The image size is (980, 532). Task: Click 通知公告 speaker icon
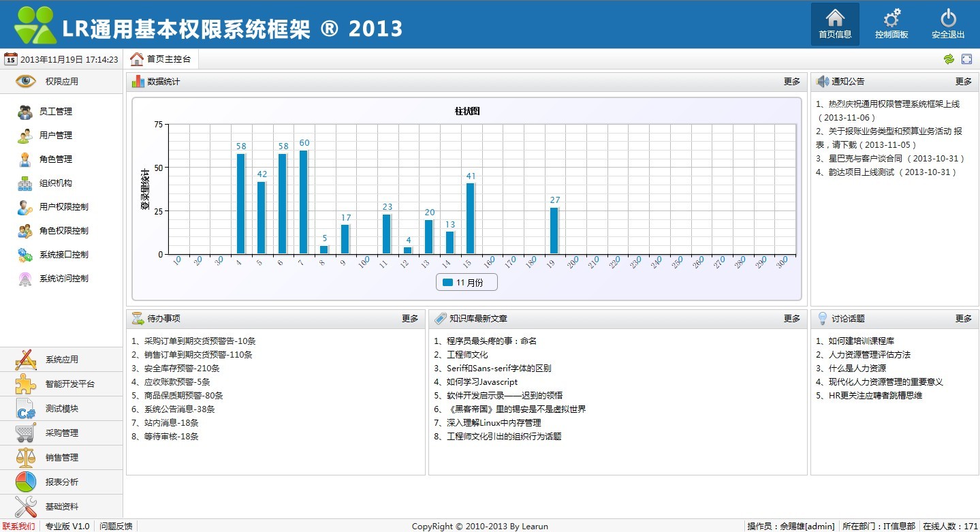pyautogui.click(x=822, y=81)
